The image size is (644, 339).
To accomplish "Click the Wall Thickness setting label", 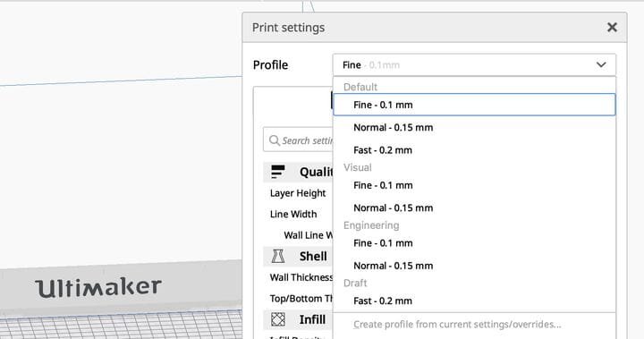I will [301, 277].
